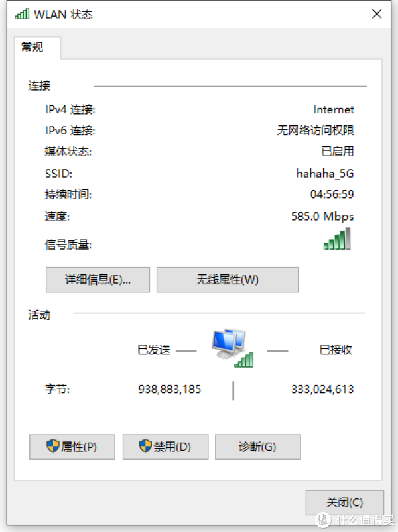Click the SSID value hahaha_5G

(x=325, y=174)
